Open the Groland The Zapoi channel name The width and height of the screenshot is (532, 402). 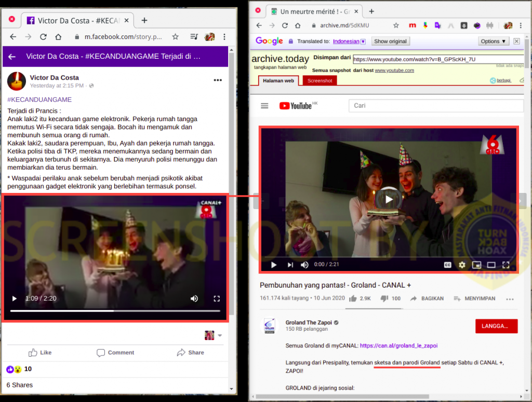pyautogui.click(x=309, y=322)
